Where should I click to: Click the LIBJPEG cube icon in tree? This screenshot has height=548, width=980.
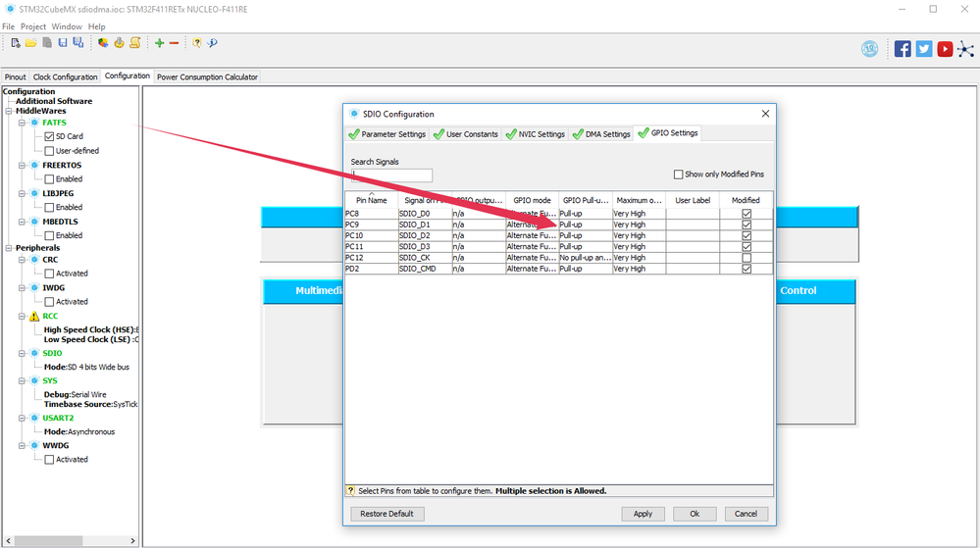(35, 194)
